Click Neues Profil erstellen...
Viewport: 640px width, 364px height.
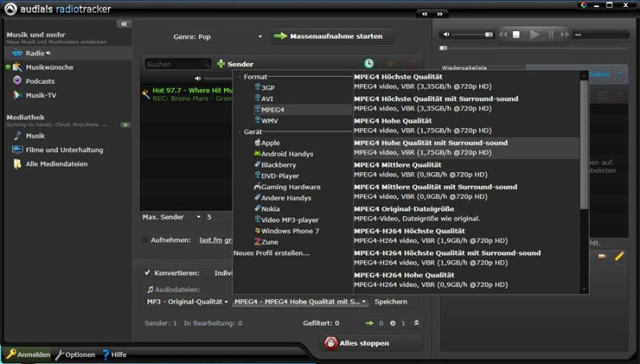tap(271, 253)
